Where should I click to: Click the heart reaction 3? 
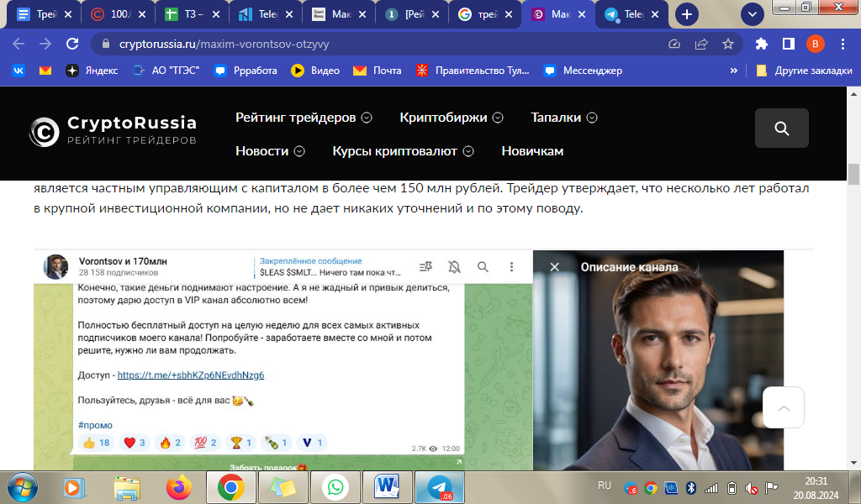point(135,443)
